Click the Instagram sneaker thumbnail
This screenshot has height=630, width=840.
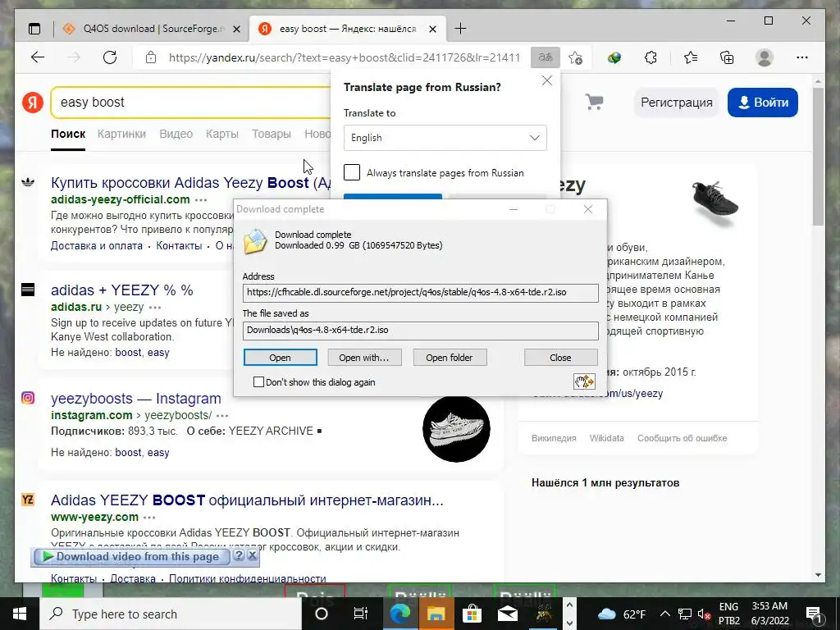coord(456,428)
